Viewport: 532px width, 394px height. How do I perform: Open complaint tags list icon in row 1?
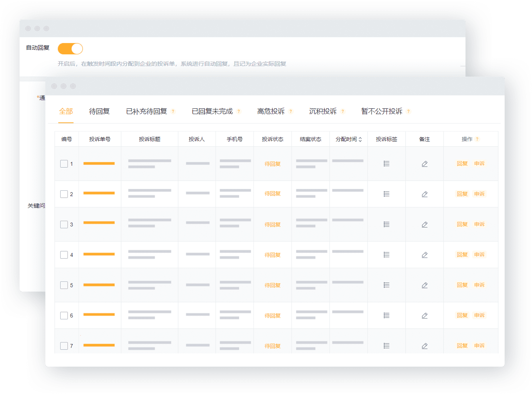(386, 164)
